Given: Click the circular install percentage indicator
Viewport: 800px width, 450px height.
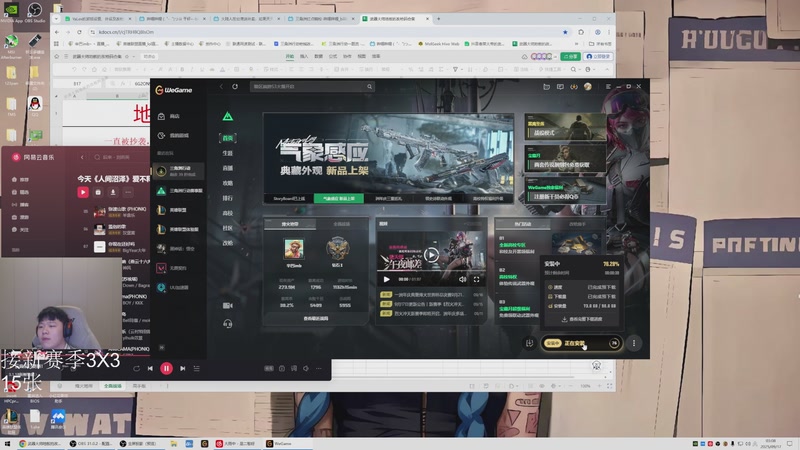Looking at the screenshot, I should click(614, 343).
